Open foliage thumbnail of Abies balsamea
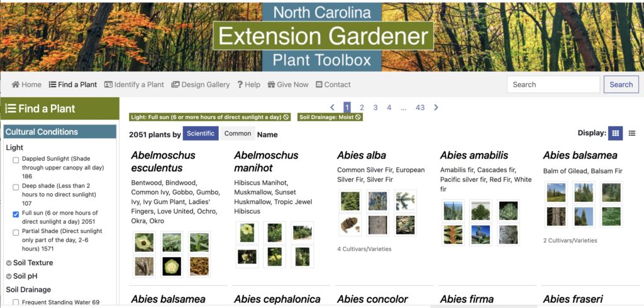The width and height of the screenshot is (644, 308). coord(611,216)
